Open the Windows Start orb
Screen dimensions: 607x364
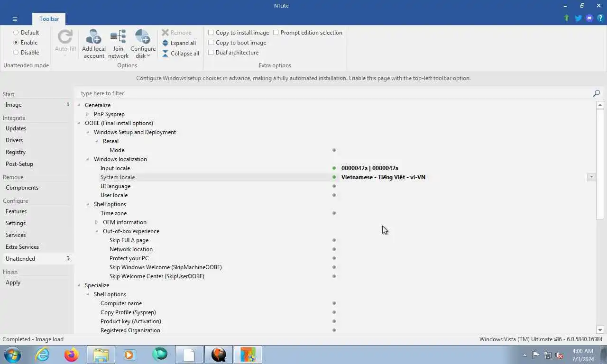point(13,355)
